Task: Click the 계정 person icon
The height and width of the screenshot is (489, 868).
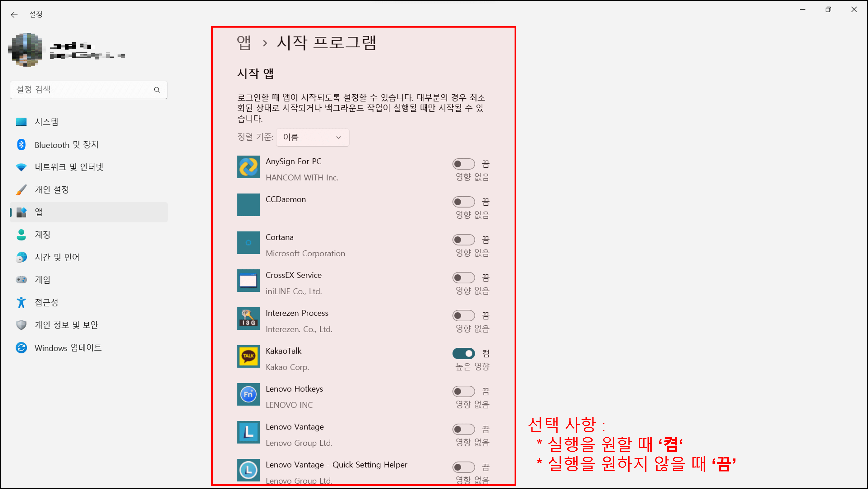Action: point(21,235)
